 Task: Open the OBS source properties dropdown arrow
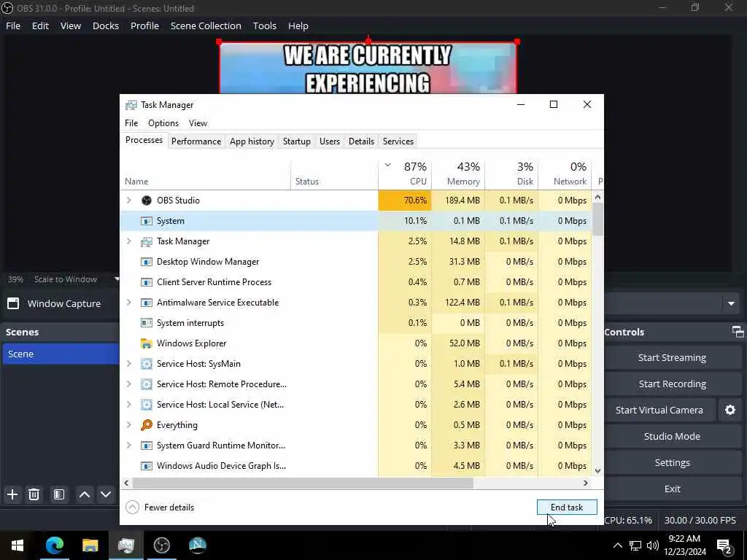pos(731,303)
